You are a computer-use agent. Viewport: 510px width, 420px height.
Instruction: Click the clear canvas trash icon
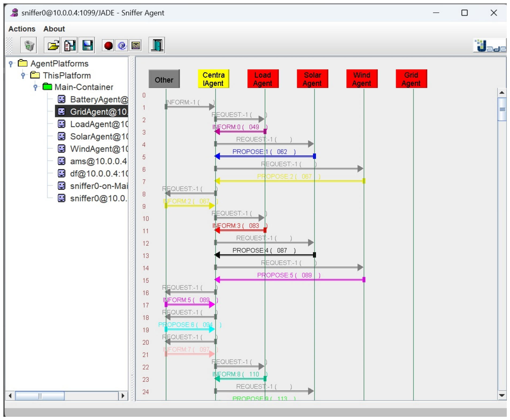click(x=29, y=45)
